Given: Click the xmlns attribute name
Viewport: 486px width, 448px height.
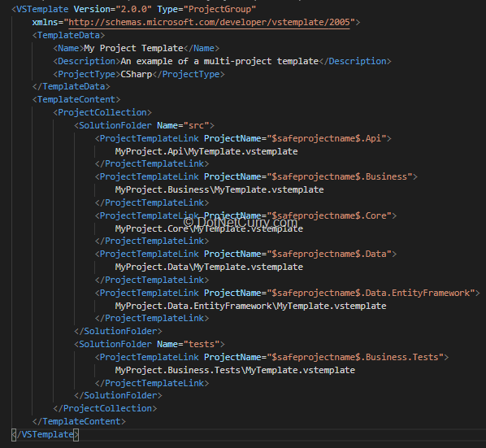Looking at the screenshot, I should [x=45, y=22].
